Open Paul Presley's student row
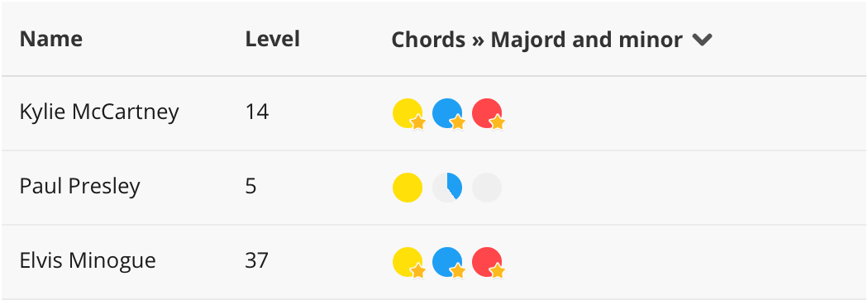 coord(434,187)
